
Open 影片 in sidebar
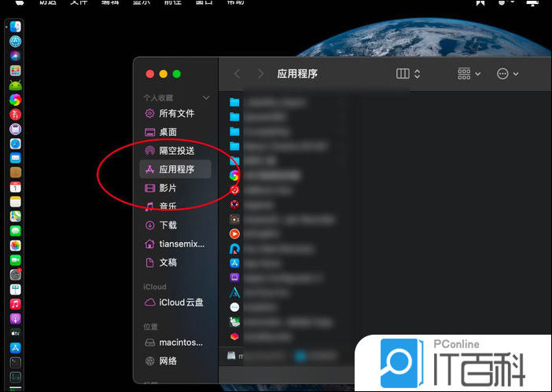(x=175, y=188)
